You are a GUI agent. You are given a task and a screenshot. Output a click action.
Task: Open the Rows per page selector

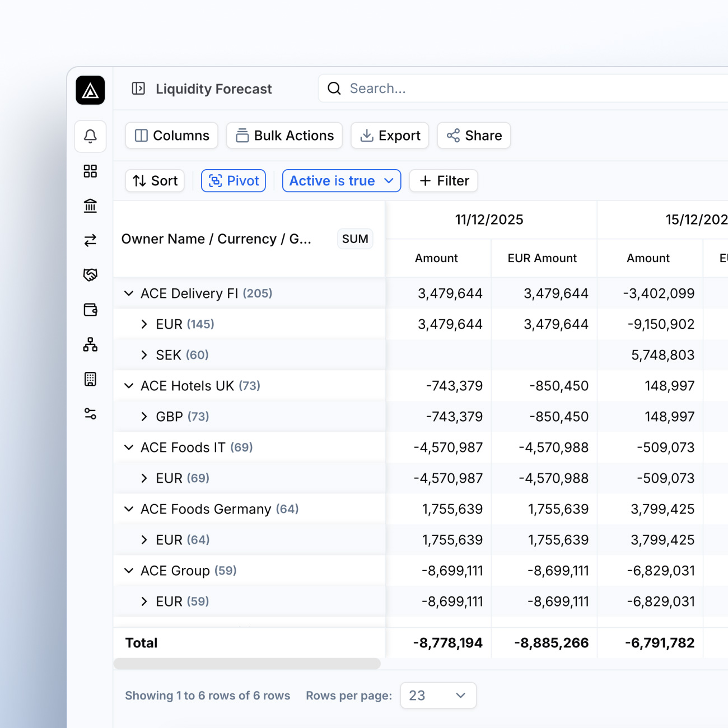(x=438, y=695)
